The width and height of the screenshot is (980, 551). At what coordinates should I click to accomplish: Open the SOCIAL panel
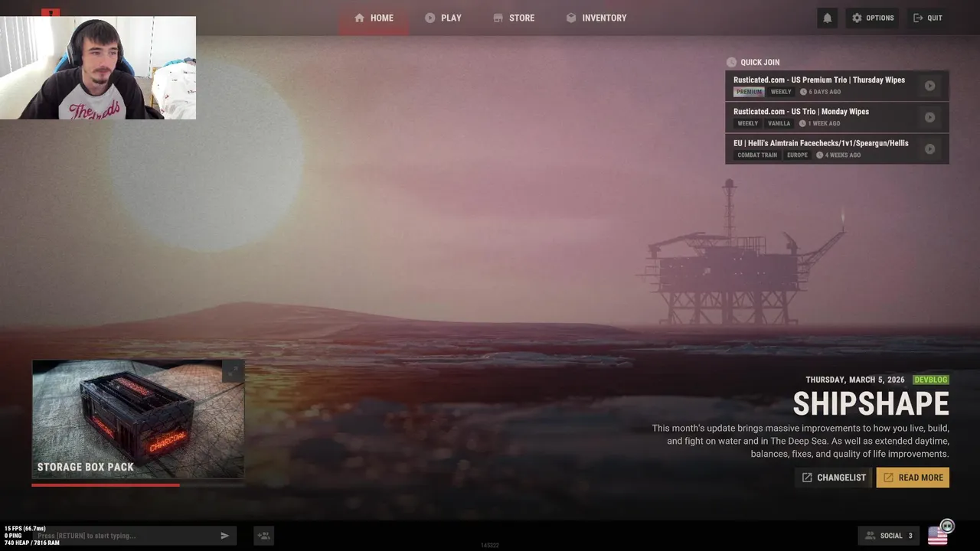tap(888, 536)
